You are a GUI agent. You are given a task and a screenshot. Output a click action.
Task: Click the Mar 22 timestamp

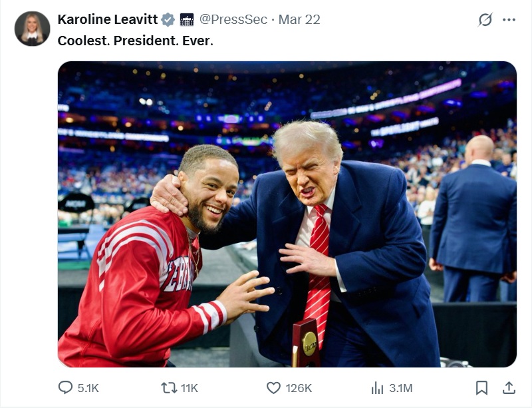[x=299, y=19]
